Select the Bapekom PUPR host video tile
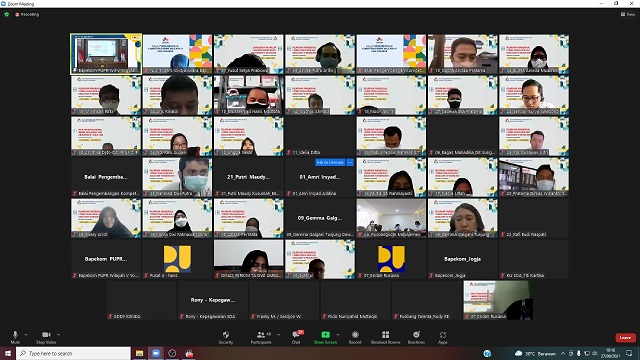The height and width of the screenshot is (360, 640). tap(106, 54)
